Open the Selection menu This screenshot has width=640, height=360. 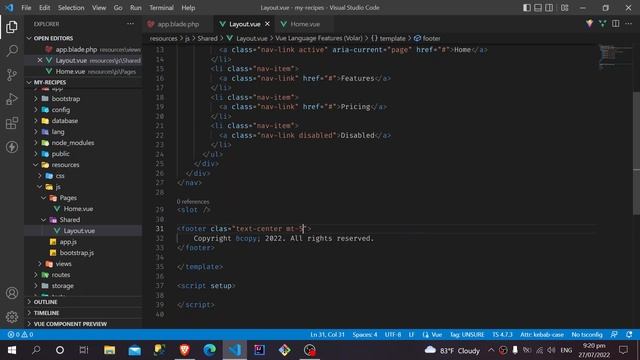[x=71, y=7]
